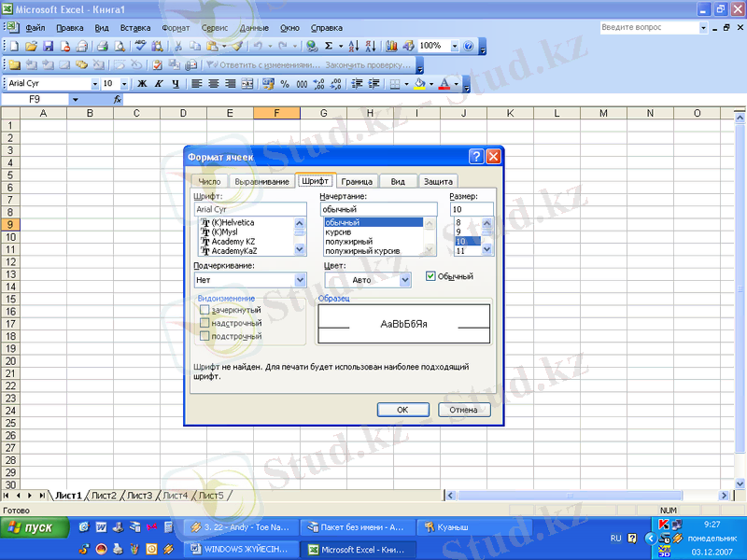Click the OK button
747x560 pixels.
coord(403,410)
